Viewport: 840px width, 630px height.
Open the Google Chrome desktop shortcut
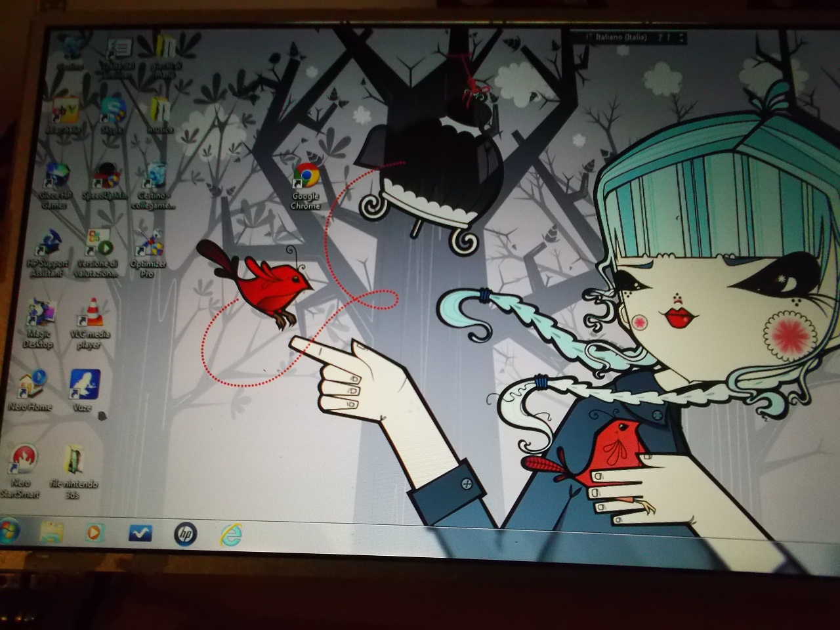[306, 186]
